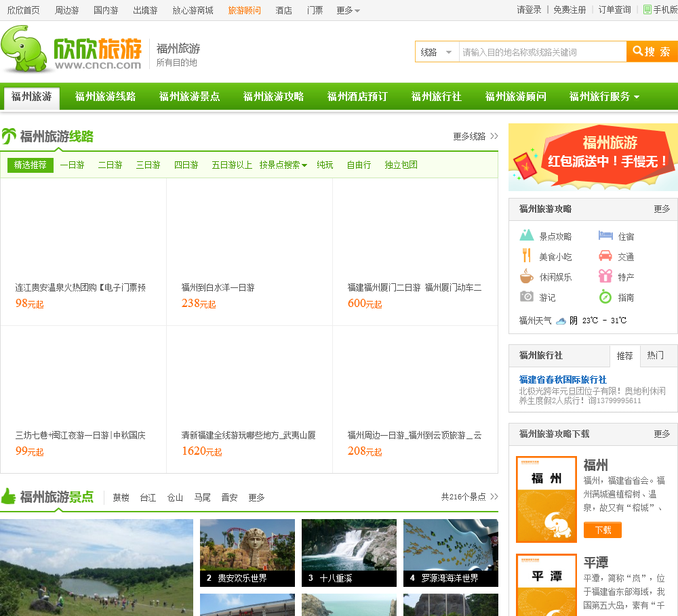Viewport: 678px width, 616px height.
Task: Open the 十八重溪 attraction thumbnail
Action: click(x=349, y=553)
